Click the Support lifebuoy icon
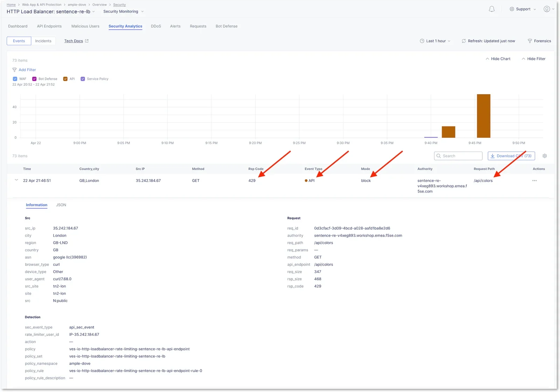 click(x=512, y=9)
